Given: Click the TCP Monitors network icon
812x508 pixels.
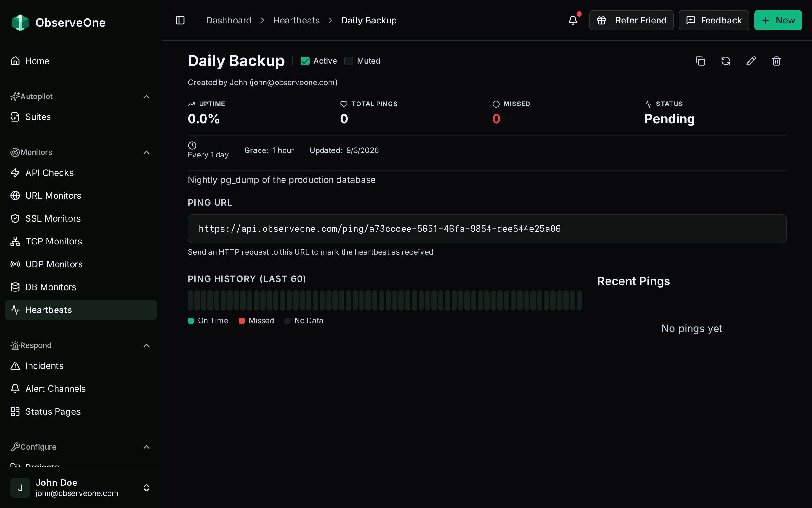Looking at the screenshot, I should [x=15, y=241].
